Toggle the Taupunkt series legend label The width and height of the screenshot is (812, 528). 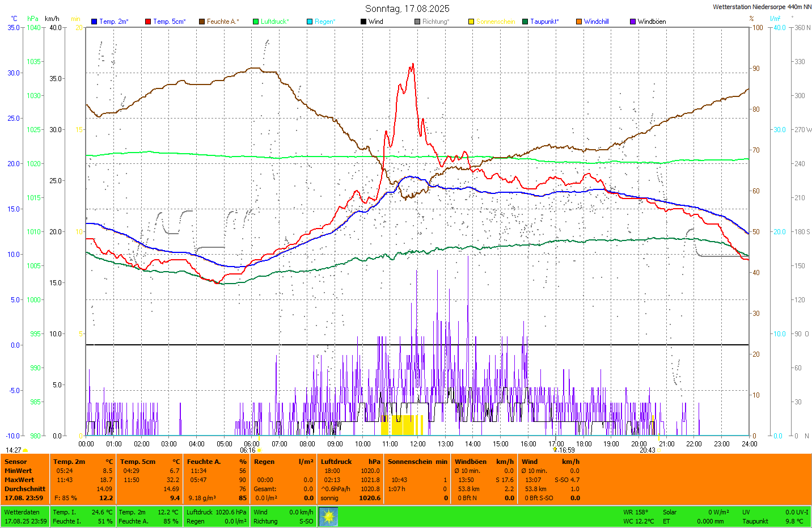[544, 22]
